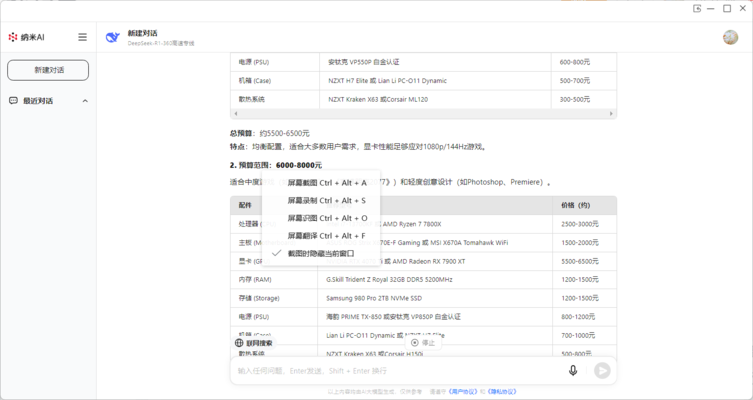Viewport: 753px width, 400px height.
Task: Choose 屏幕翻译 Ctrl+Alt+F menu entry
Action: coord(327,236)
